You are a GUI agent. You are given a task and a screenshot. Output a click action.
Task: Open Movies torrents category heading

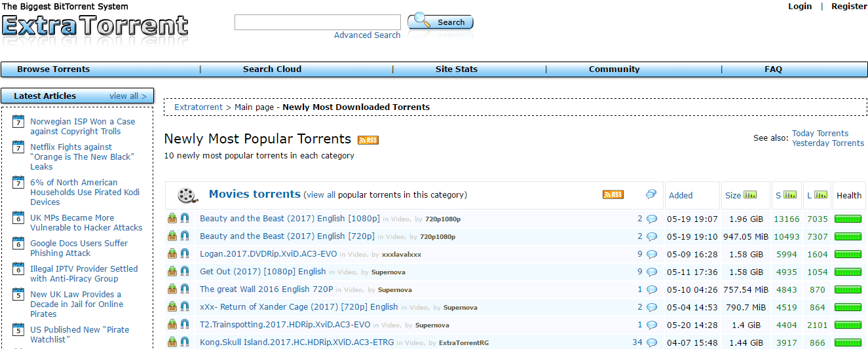(x=255, y=194)
